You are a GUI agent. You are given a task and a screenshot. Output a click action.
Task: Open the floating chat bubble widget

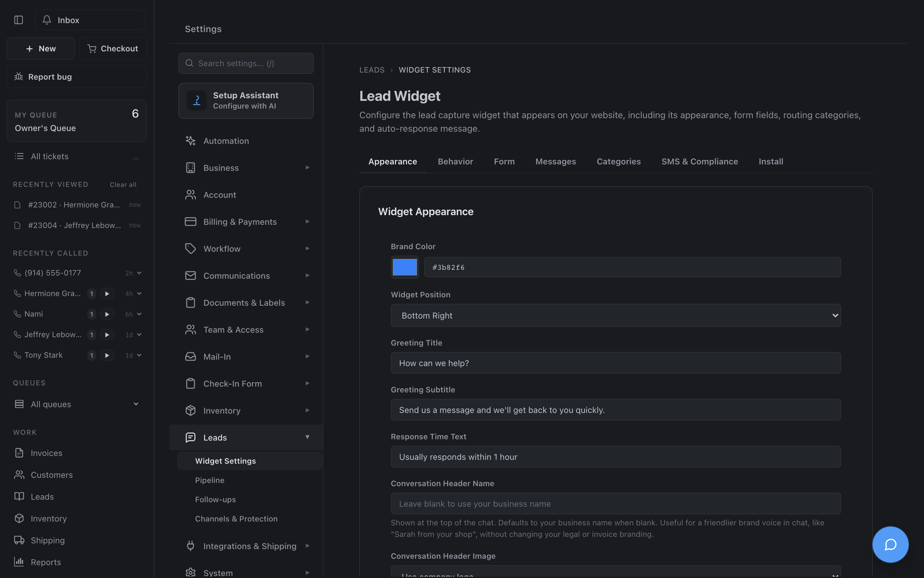click(x=890, y=544)
